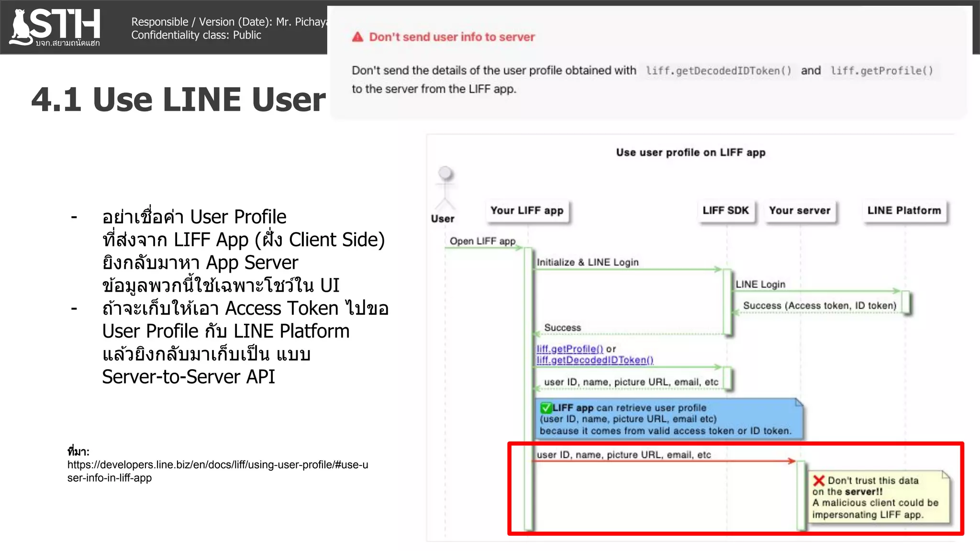
Task: Click the 'Use user profile on LIFF app' title
Action: click(x=690, y=153)
